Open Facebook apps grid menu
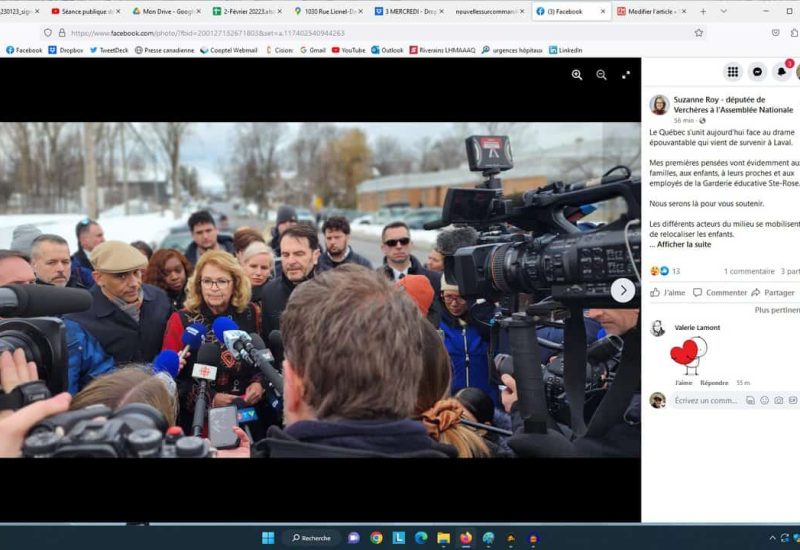This screenshot has height=550, width=800. (733, 72)
